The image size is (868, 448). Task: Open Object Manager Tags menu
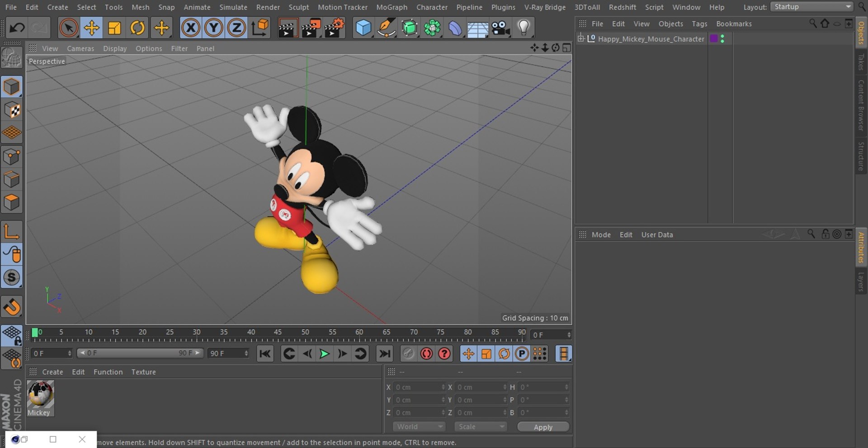click(x=699, y=24)
